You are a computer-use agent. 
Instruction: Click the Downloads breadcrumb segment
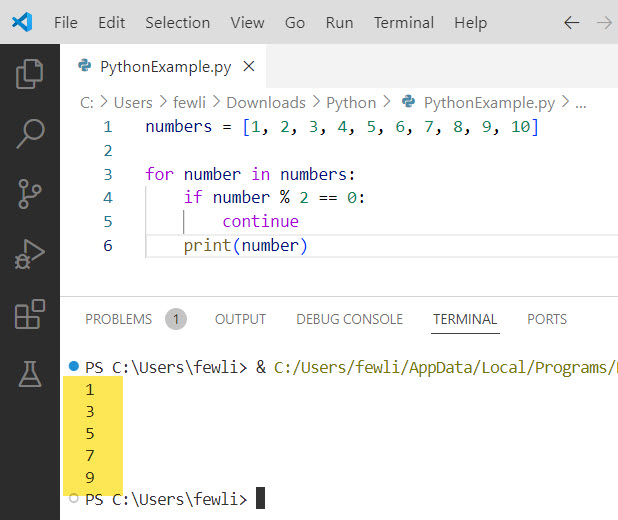click(x=266, y=103)
